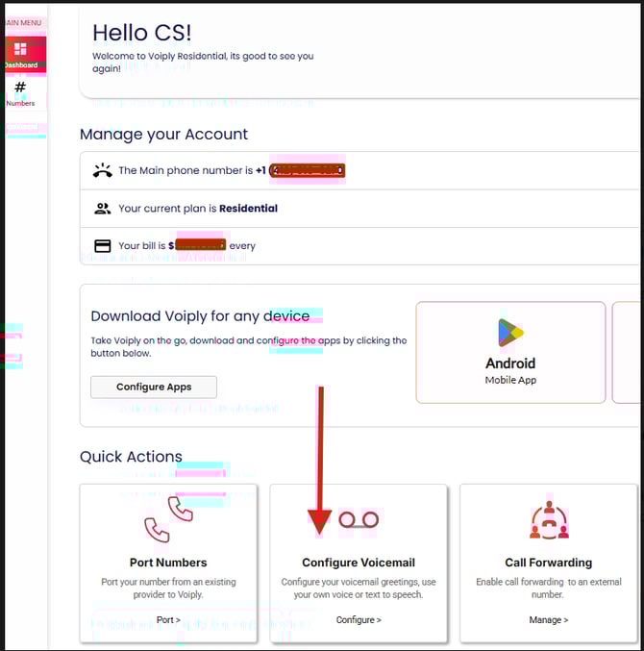Follow the "Port >" link
644x651 pixels.
click(167, 620)
